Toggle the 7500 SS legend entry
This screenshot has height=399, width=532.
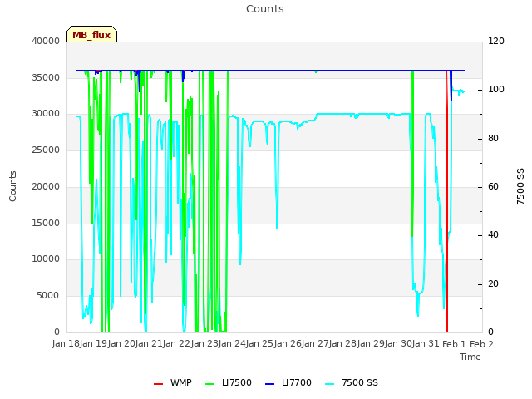352,382
